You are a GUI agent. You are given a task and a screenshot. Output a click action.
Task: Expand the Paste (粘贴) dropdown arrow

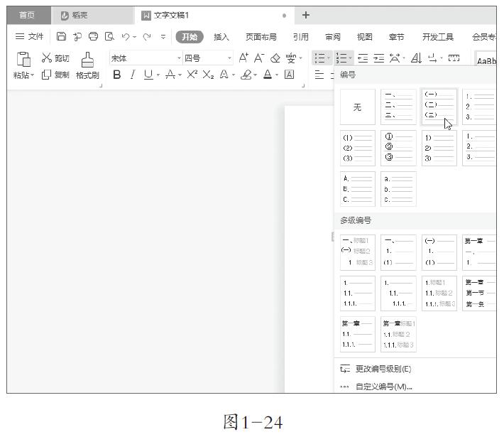pos(32,75)
